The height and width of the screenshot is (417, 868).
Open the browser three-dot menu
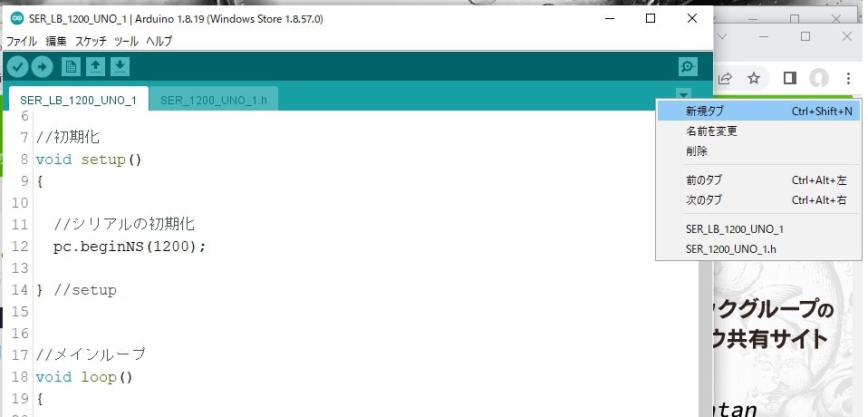(x=848, y=78)
